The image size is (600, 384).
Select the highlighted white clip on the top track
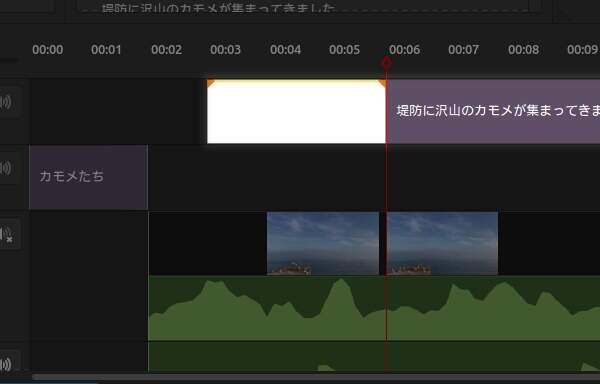pos(296,111)
